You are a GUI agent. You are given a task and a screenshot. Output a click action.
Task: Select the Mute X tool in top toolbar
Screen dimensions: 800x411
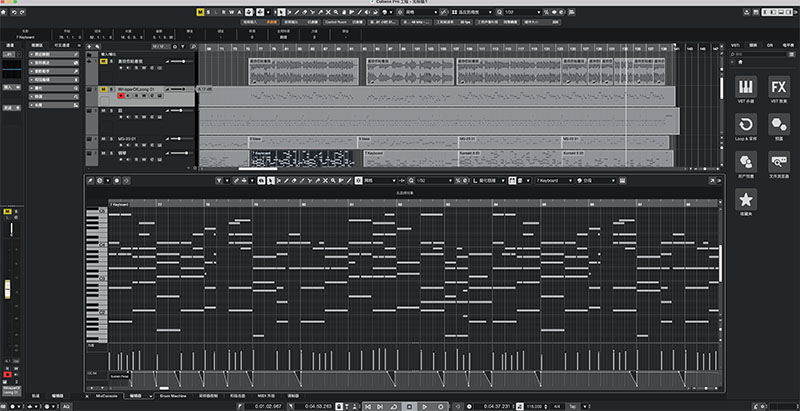pyautogui.click(x=328, y=12)
